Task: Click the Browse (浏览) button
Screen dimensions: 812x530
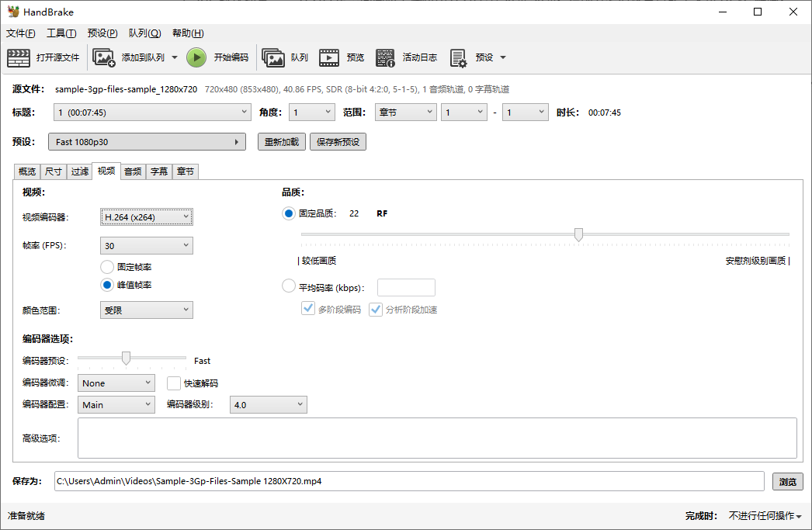Action: tap(788, 481)
